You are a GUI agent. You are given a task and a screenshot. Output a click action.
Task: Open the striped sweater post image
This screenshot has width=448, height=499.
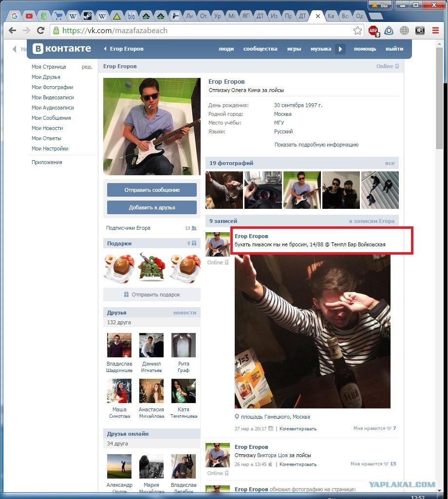[x=312, y=332]
